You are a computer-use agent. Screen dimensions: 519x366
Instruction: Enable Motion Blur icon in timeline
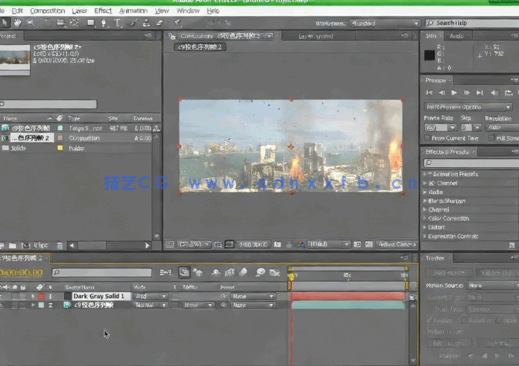243,272
